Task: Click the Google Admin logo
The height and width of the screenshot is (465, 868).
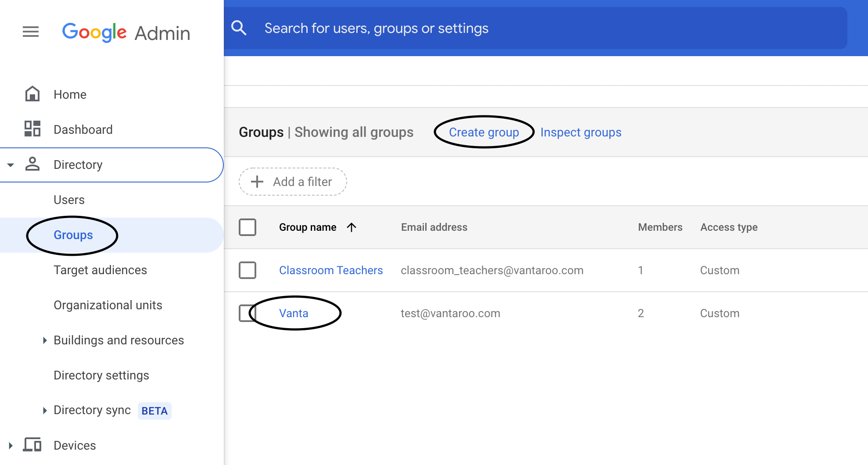Action: 126,33
